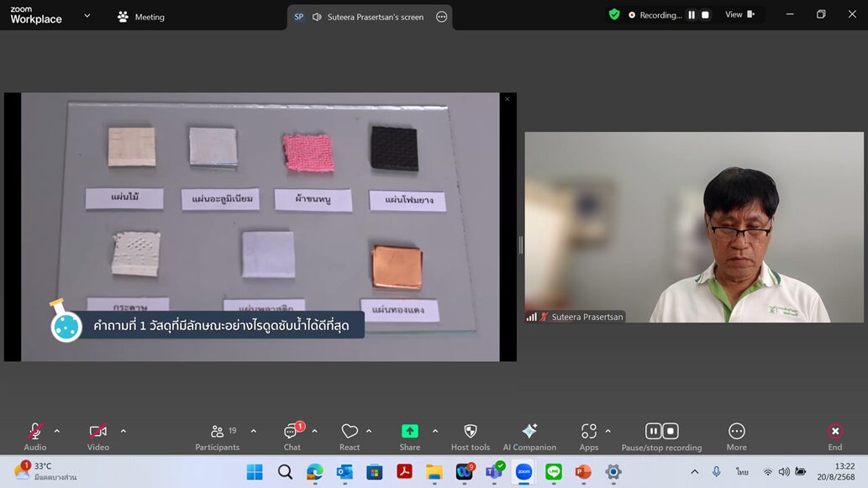The image size is (868, 488).
Task: Turn on camera with Video button
Action: pos(98,436)
